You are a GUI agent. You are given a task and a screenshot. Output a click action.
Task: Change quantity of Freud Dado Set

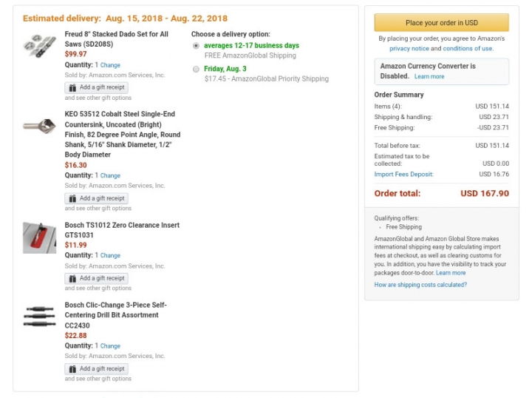tap(110, 65)
